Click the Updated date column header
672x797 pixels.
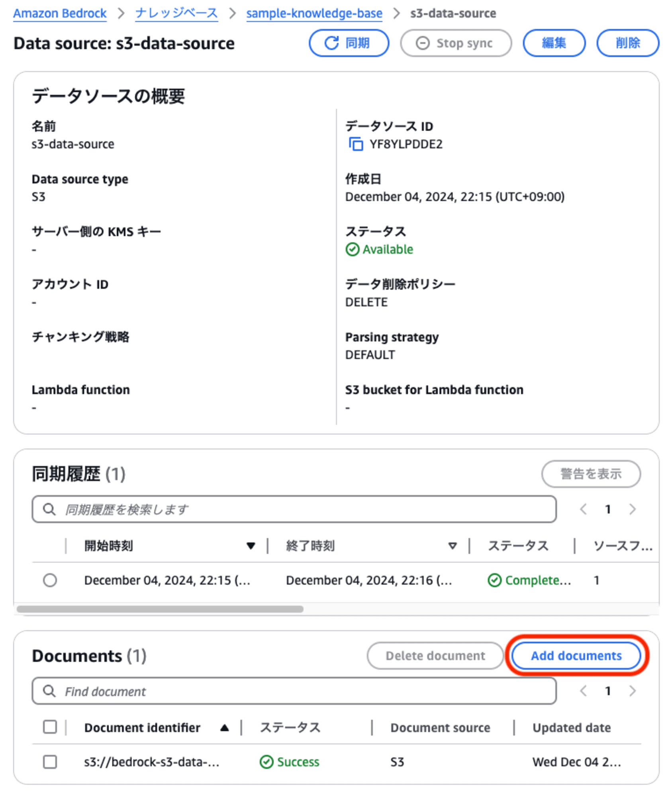[x=572, y=727]
